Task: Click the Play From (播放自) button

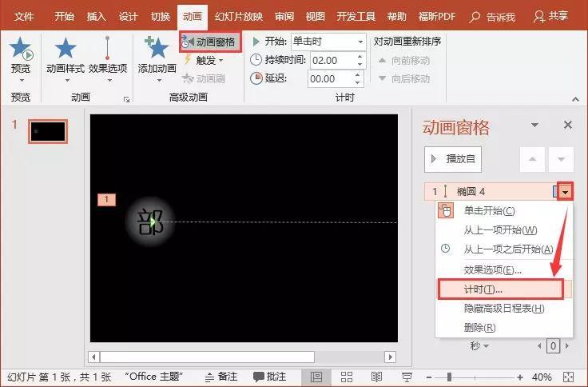Action: coord(453,159)
